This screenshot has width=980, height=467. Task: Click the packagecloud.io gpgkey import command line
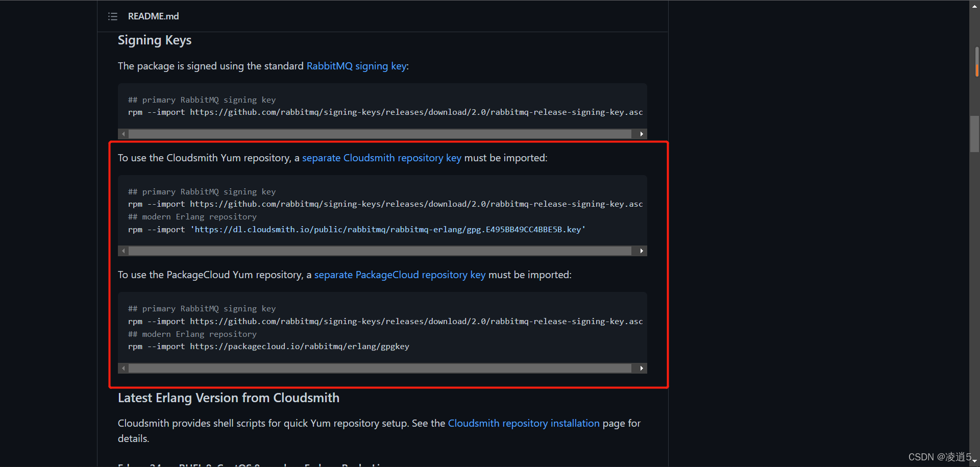tap(268, 347)
